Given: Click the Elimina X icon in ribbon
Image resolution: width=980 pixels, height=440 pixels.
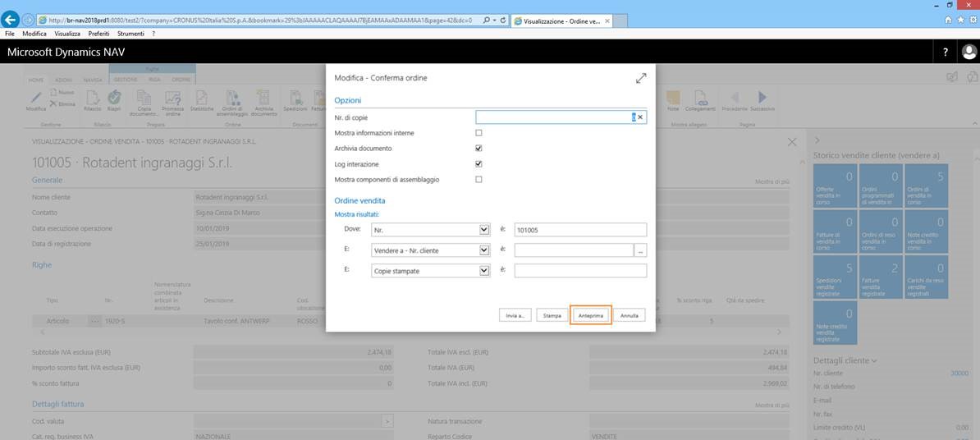Looking at the screenshot, I should (x=53, y=103).
